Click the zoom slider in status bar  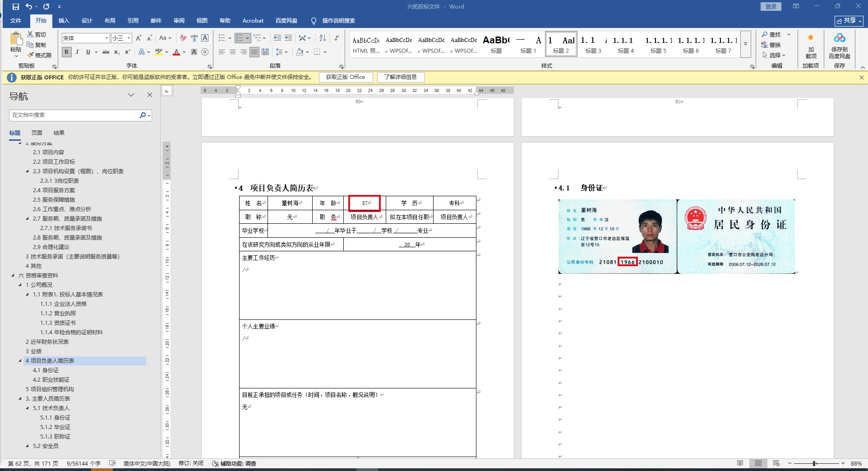coord(815,463)
